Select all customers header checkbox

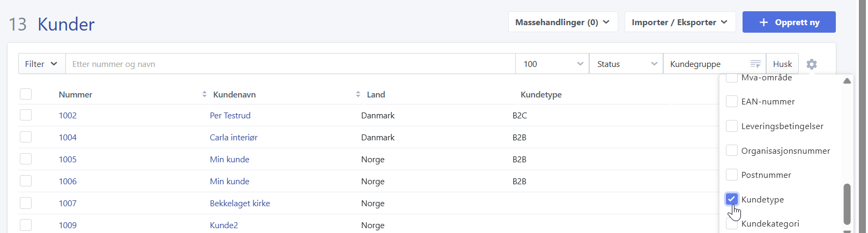[x=26, y=94]
